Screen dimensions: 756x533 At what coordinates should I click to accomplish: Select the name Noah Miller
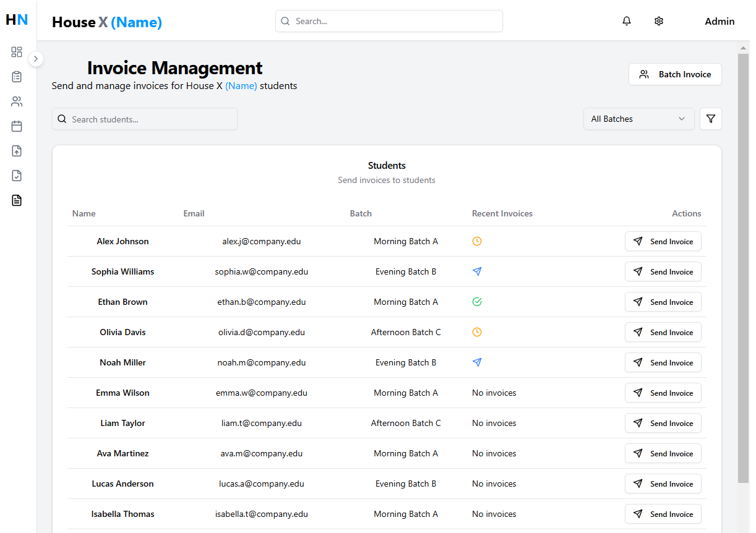122,362
